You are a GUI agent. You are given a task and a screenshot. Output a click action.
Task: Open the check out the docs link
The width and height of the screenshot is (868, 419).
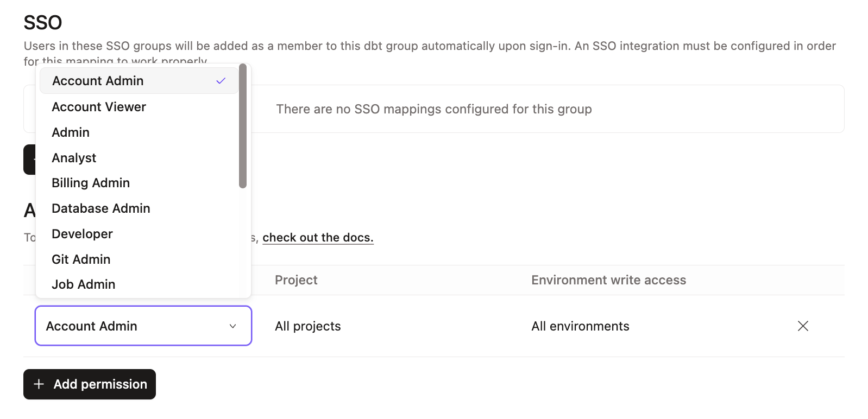coord(318,237)
